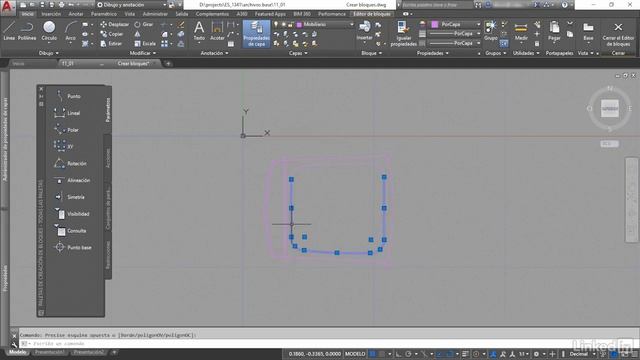
Task: Click the ViewCube top face
Action: click(609, 109)
